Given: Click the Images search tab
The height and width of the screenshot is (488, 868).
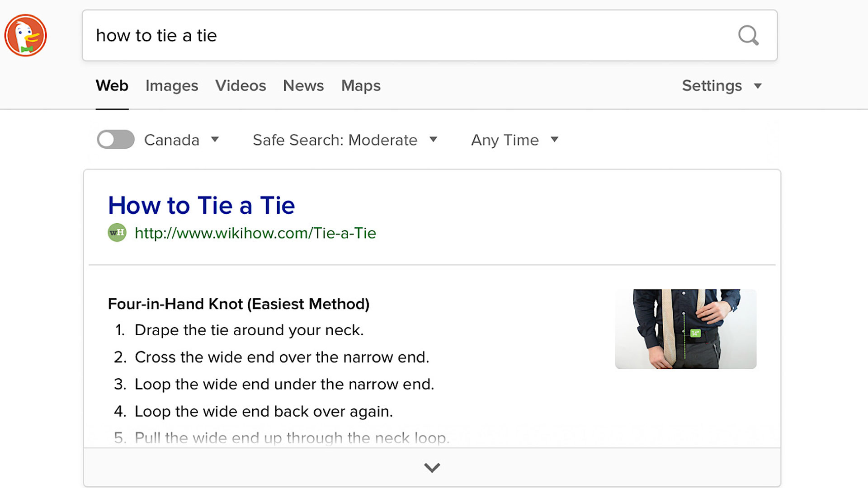Looking at the screenshot, I should 172,85.
